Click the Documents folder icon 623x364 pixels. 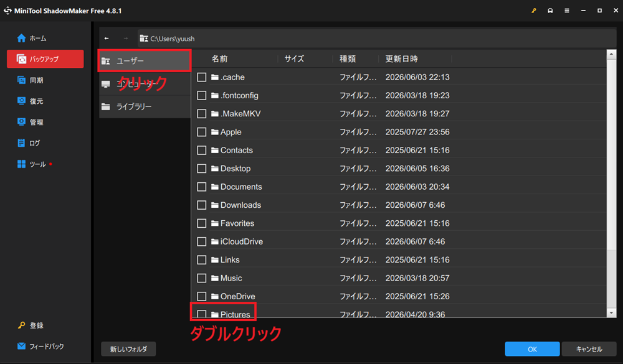coord(215,187)
